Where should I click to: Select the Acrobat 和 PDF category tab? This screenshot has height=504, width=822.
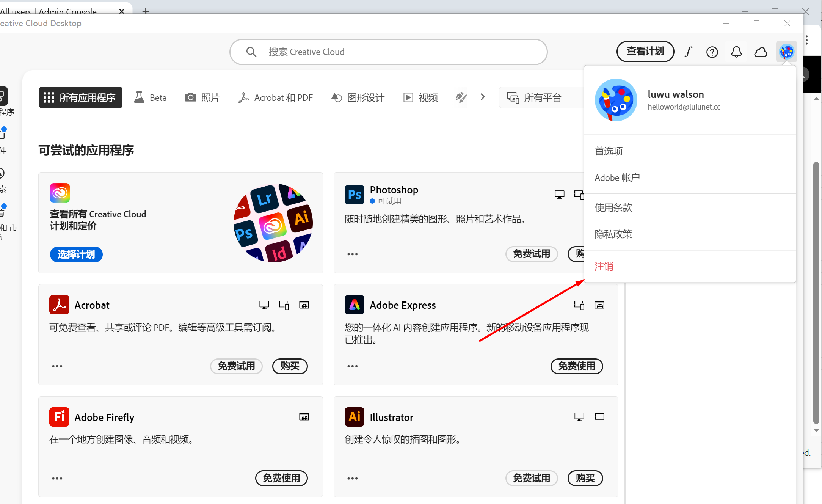[276, 97]
